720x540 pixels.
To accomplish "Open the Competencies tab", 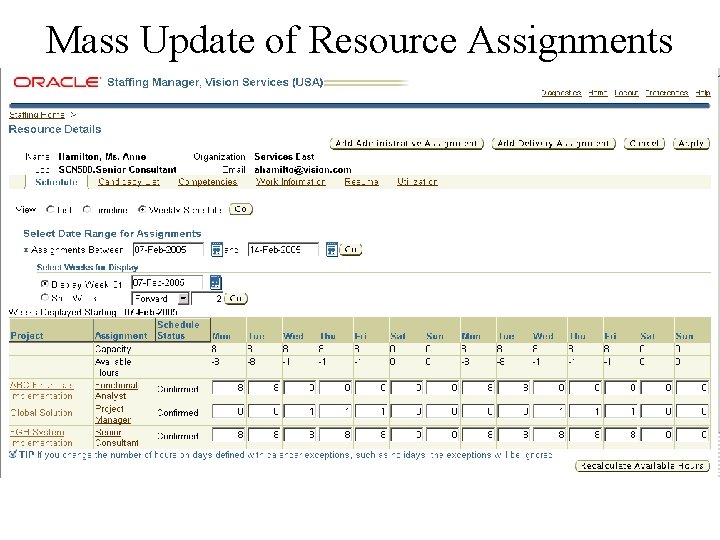I will coord(208,182).
